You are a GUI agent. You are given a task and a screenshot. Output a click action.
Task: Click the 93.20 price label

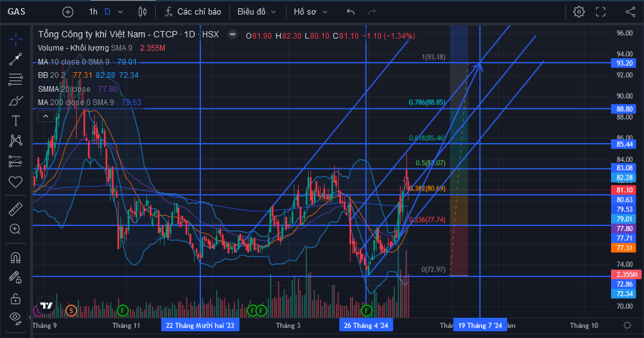[x=624, y=63]
